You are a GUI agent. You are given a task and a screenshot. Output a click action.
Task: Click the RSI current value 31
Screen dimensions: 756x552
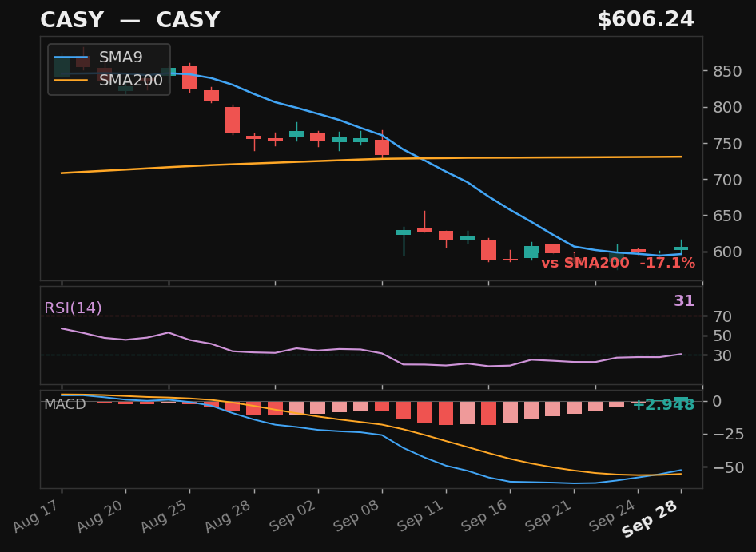coord(684,301)
